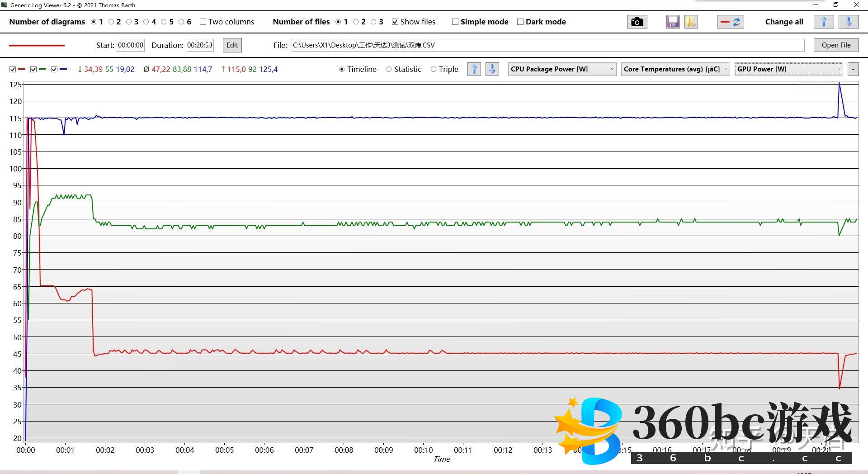
Task: Turn on Dark mode checkbox
Action: pyautogui.click(x=520, y=22)
